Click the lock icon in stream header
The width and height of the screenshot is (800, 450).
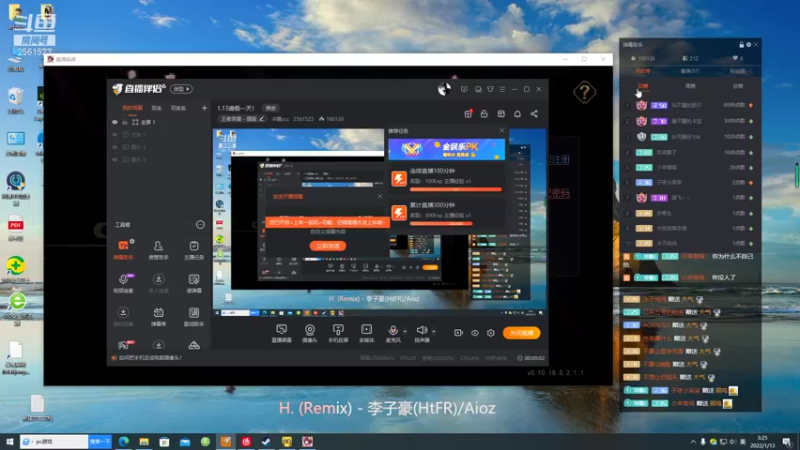[x=484, y=114]
